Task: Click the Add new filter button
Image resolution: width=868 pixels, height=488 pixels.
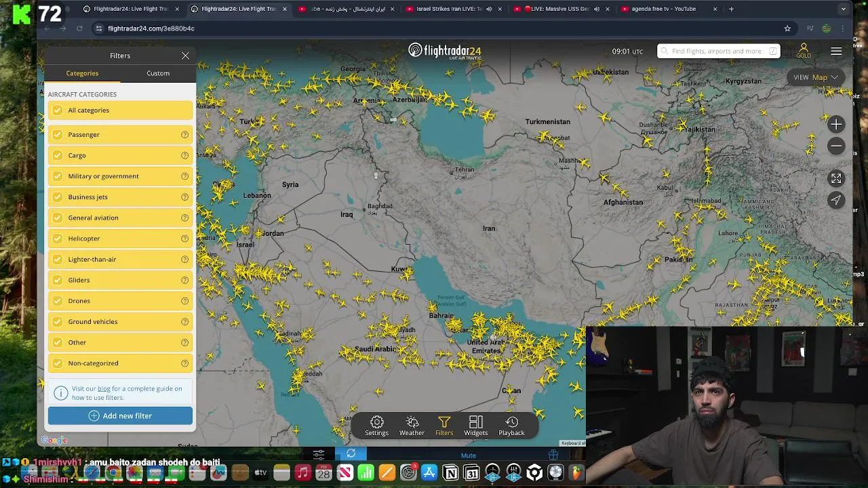Action: click(120, 416)
